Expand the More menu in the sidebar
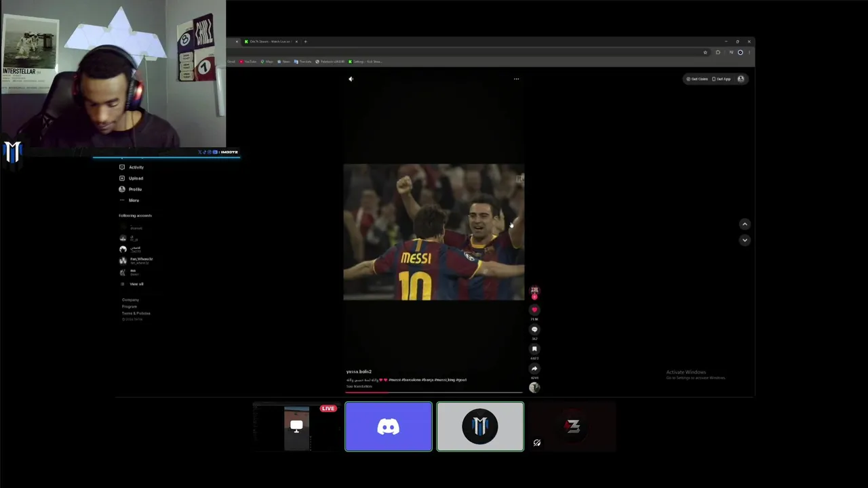 (129, 200)
